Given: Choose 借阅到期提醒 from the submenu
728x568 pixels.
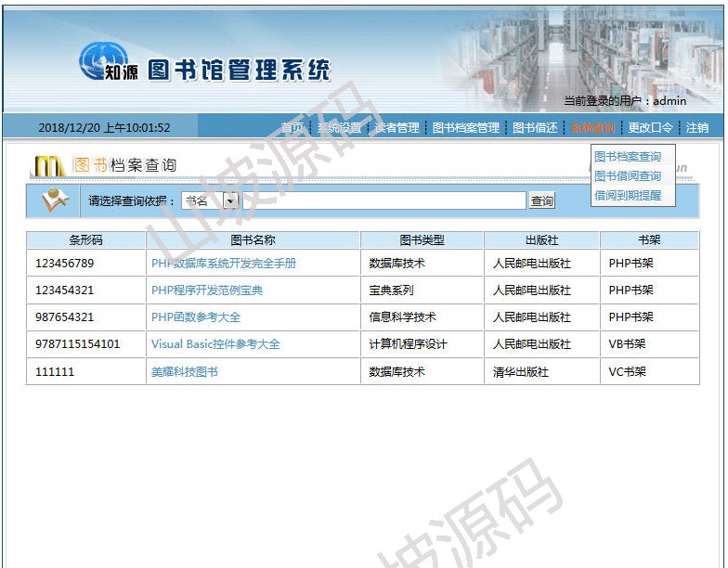Looking at the screenshot, I should 628,196.
